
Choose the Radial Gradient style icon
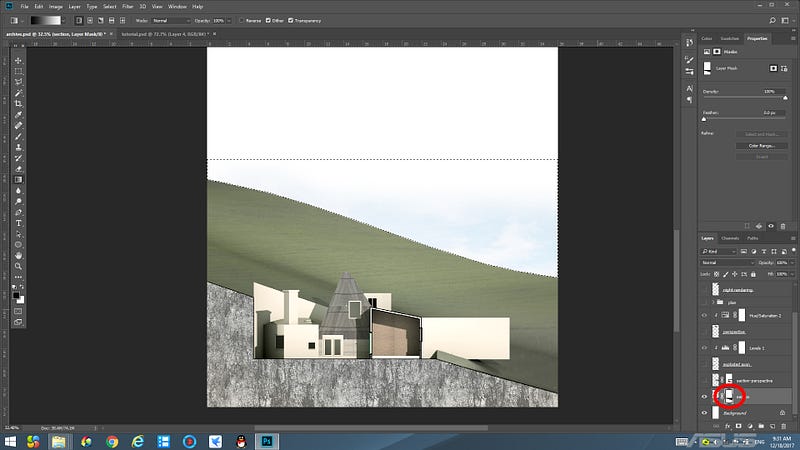click(x=90, y=20)
